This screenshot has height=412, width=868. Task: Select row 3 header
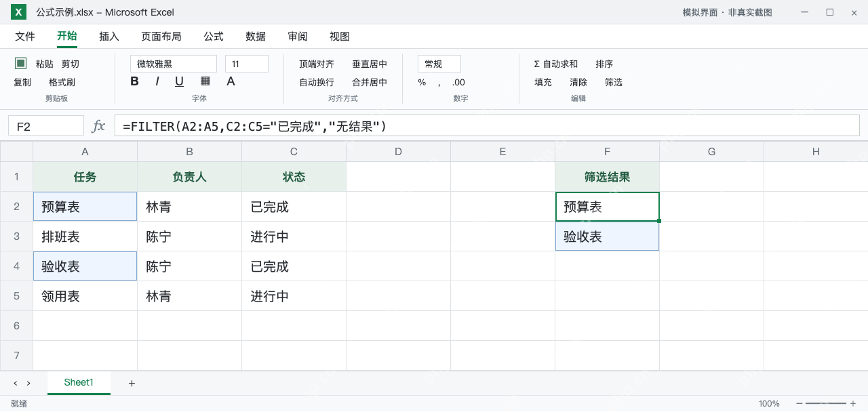tap(16, 236)
